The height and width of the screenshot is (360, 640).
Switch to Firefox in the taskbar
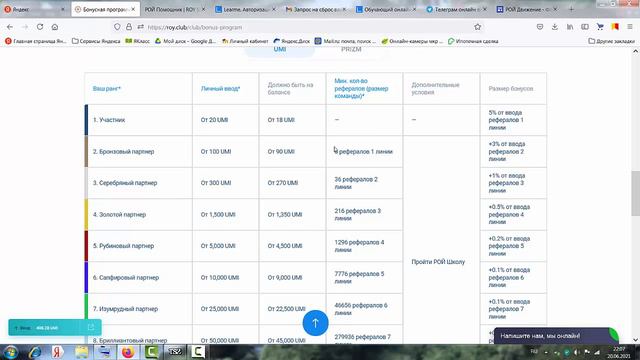[128, 352]
